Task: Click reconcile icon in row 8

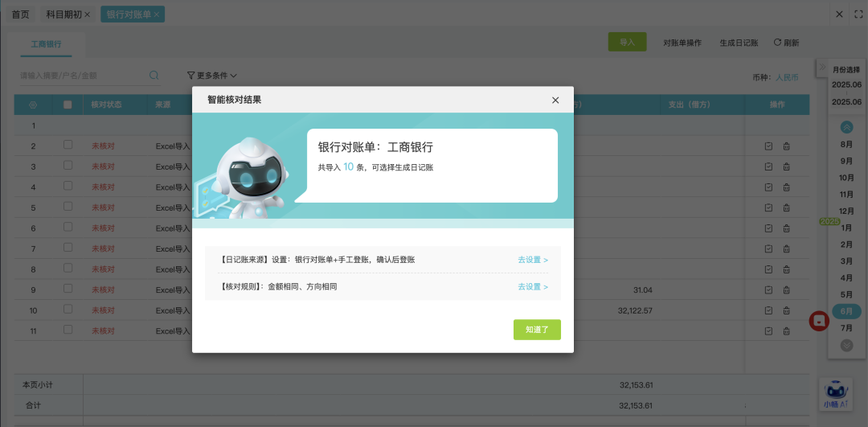Action: pyautogui.click(x=768, y=269)
